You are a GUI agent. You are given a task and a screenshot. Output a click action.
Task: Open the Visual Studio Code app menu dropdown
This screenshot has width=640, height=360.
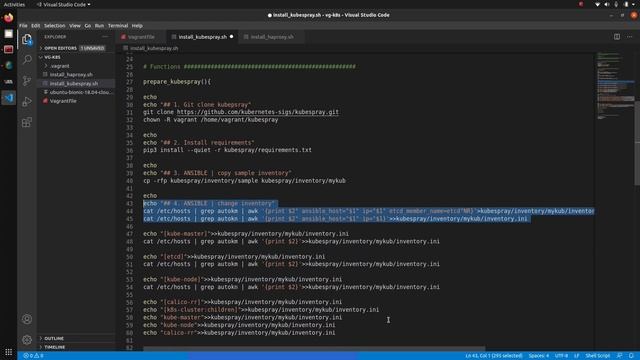click(x=64, y=4)
